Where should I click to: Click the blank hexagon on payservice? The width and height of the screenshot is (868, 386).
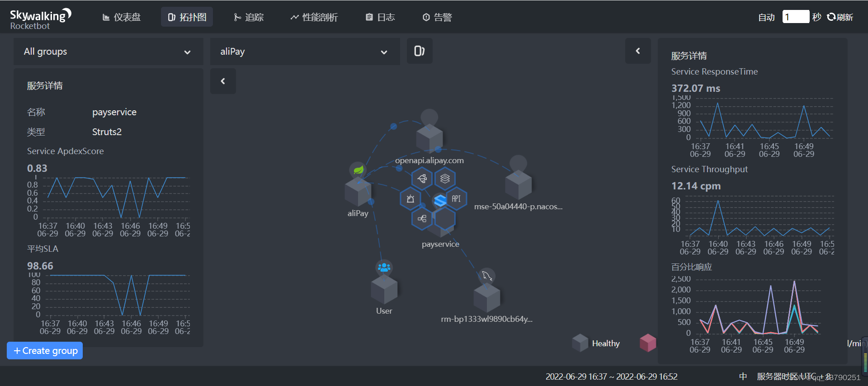coord(445,219)
